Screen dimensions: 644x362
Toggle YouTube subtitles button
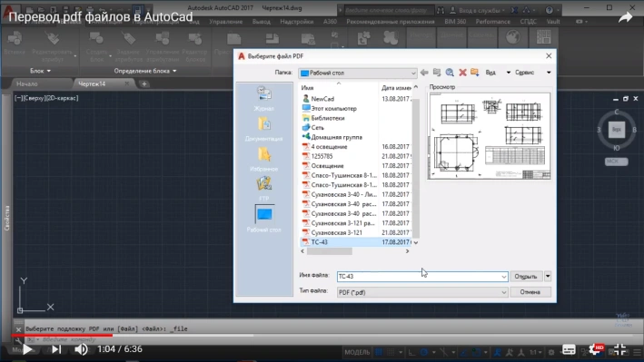[x=569, y=349]
